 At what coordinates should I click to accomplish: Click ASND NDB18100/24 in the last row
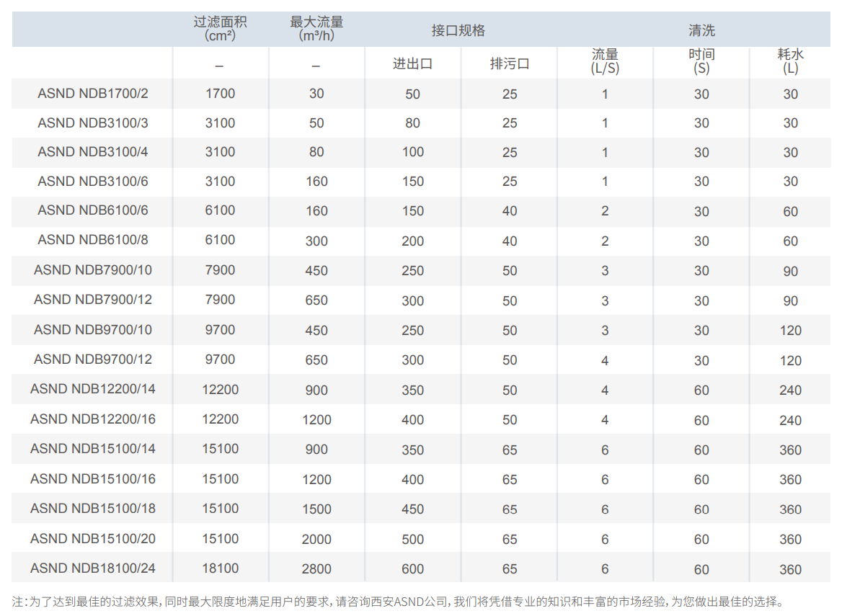coord(93,568)
